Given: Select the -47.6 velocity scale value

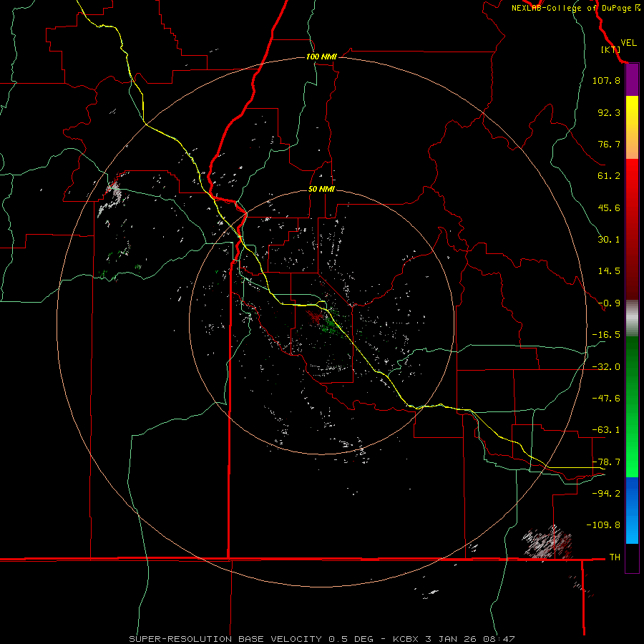Looking at the screenshot, I should 606,399.
